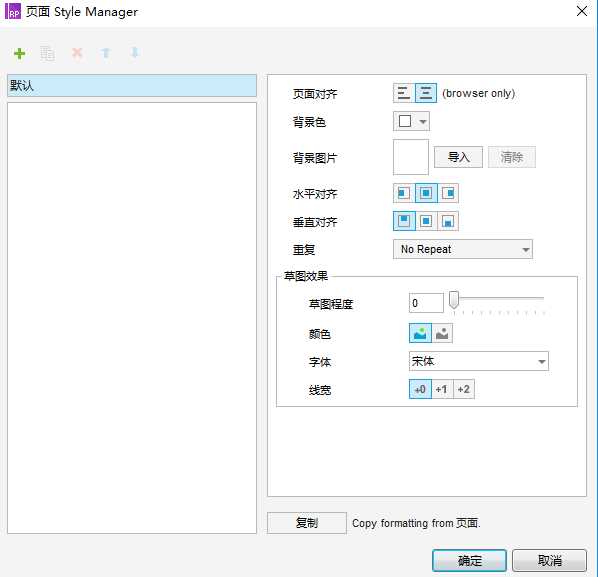This screenshot has width=598, height=577.
Task: Select +0 line width
Action: click(x=420, y=389)
